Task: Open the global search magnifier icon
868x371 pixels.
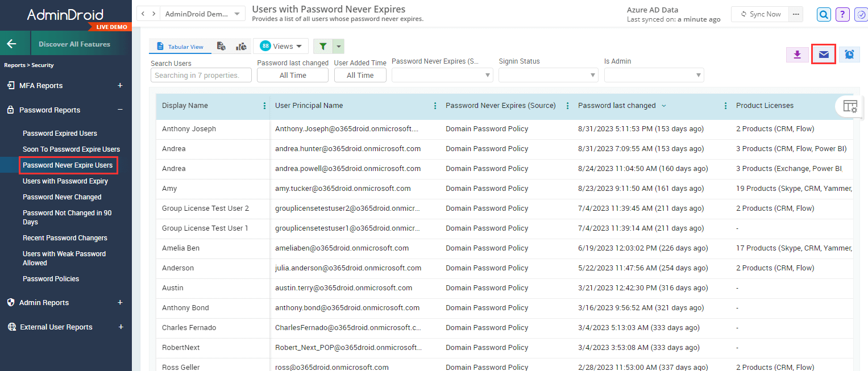Action: (x=824, y=14)
